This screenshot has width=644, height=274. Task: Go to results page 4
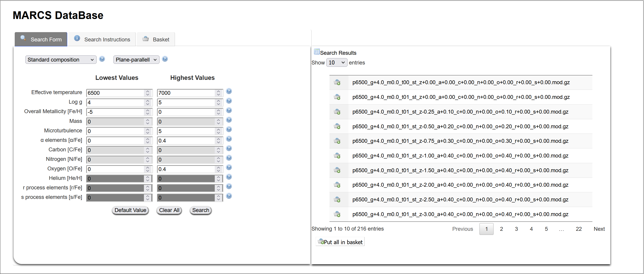click(531, 229)
